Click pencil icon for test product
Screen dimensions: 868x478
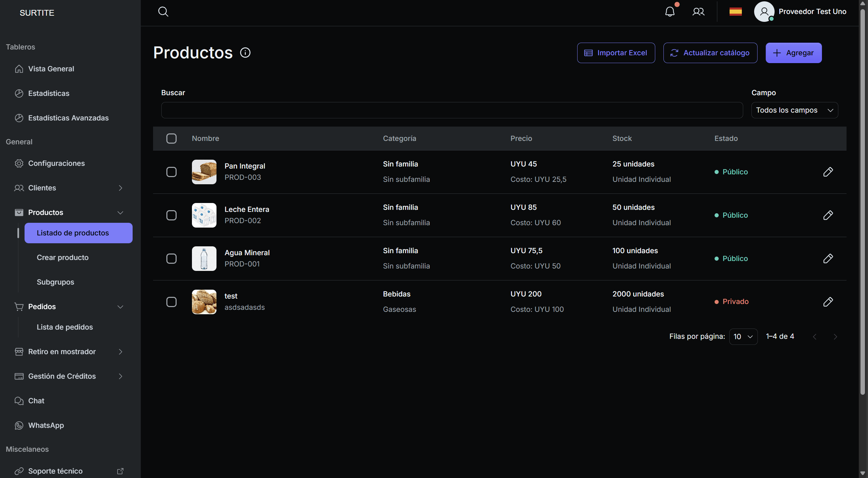coord(828,302)
